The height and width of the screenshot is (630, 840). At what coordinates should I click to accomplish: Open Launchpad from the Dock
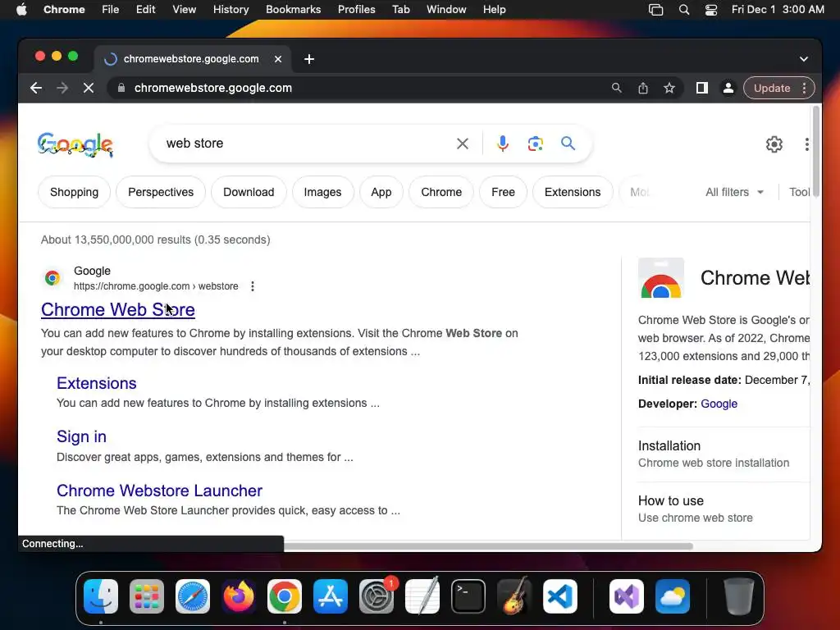147,596
